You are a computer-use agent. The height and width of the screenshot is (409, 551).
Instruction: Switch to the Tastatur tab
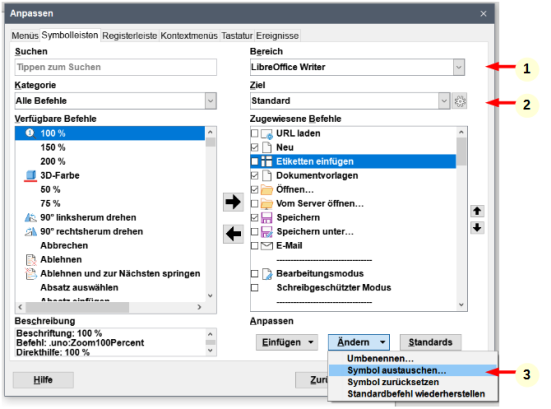[237, 36]
